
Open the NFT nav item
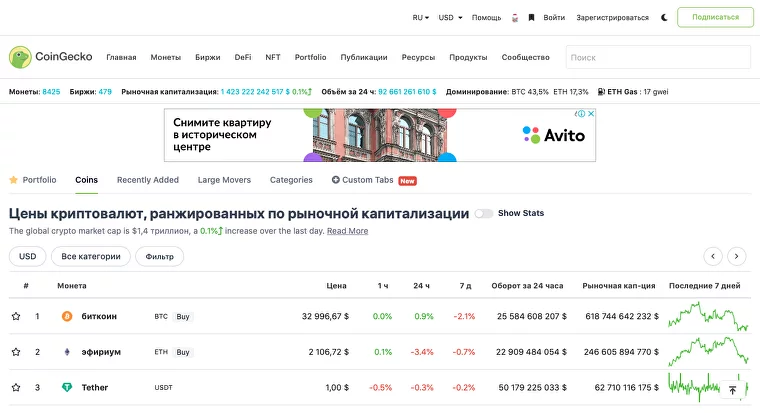[x=273, y=57]
